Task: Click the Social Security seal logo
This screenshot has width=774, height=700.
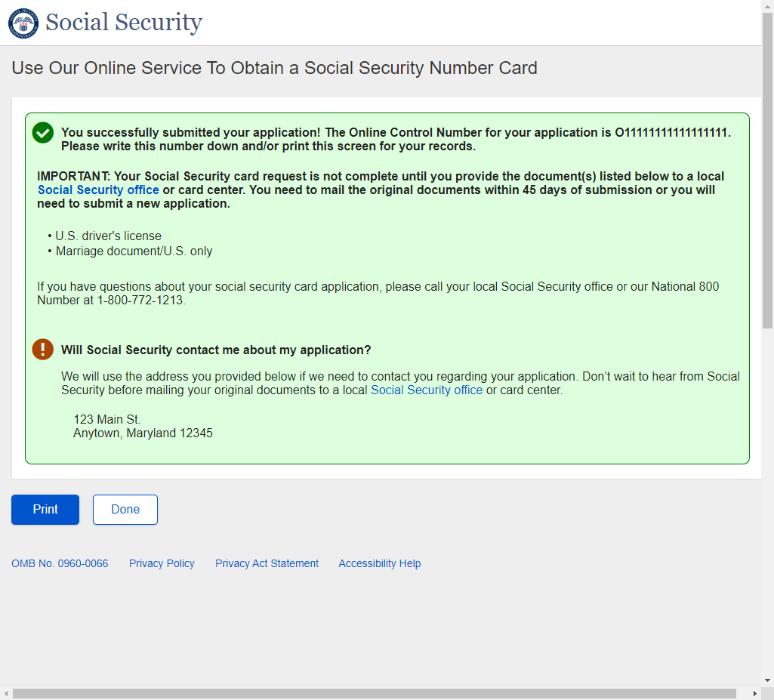Action: pyautogui.click(x=23, y=23)
